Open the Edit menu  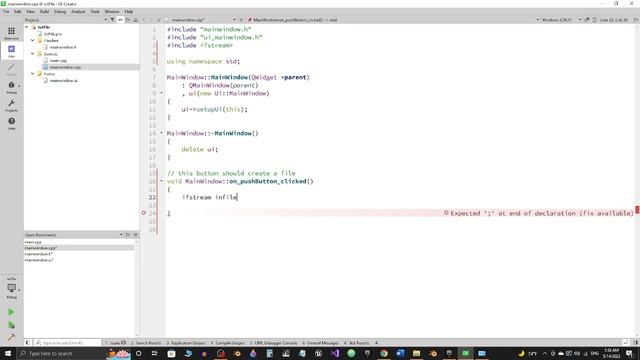18,11
